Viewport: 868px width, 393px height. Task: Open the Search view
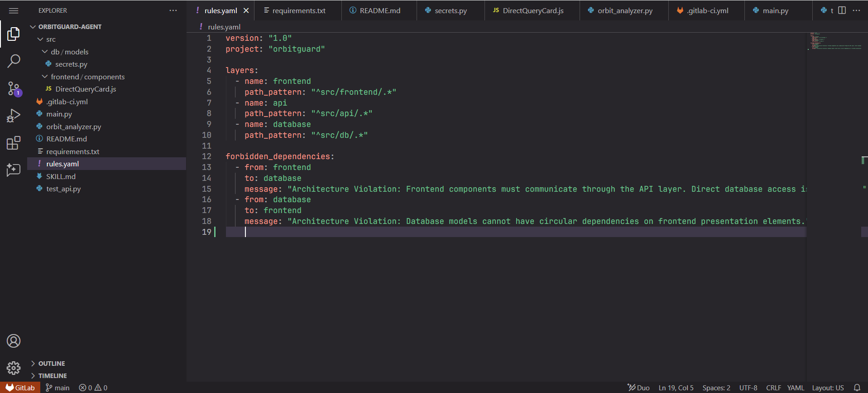(x=14, y=61)
